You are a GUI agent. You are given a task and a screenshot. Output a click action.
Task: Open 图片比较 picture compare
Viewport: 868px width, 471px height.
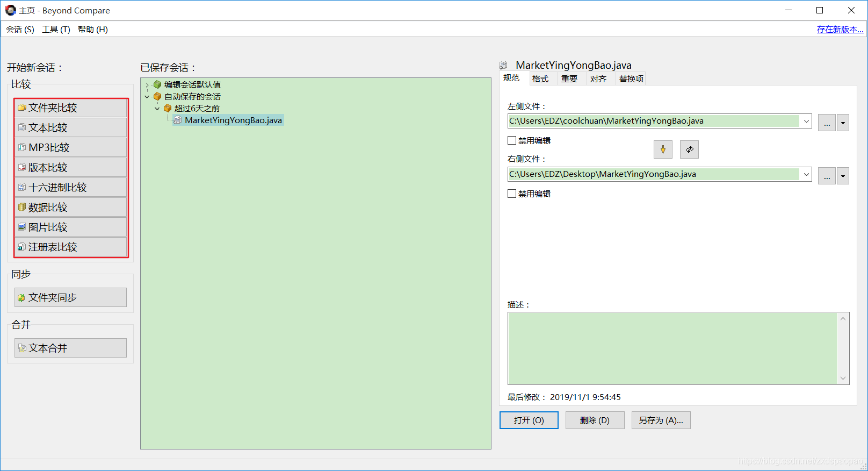pos(70,227)
